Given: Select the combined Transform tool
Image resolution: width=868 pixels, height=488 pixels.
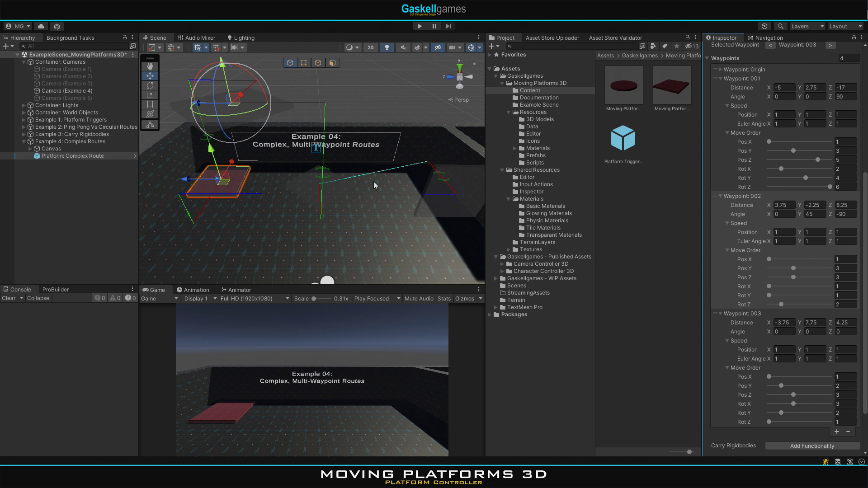Looking at the screenshot, I should click(x=150, y=114).
